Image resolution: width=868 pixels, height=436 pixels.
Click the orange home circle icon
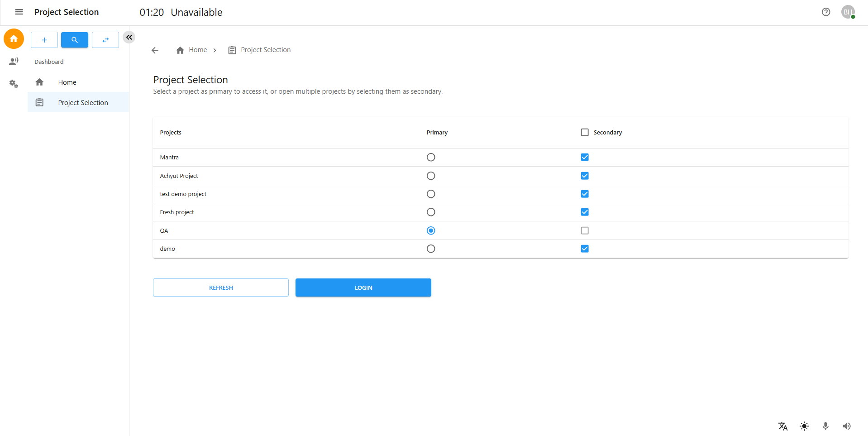(14, 39)
